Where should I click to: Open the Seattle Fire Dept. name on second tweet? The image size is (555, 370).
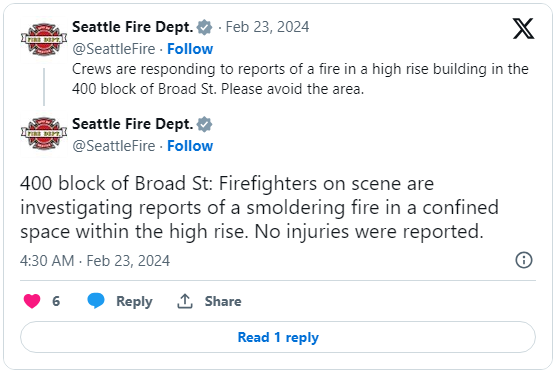[133, 124]
